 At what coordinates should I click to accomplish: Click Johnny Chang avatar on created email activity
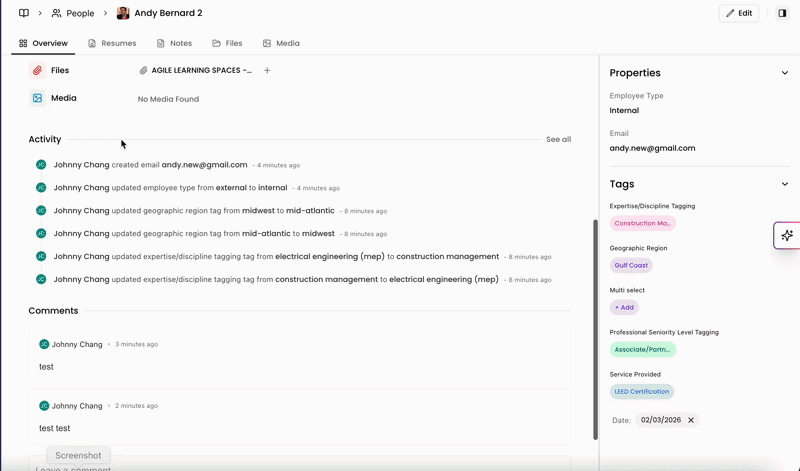(41, 165)
